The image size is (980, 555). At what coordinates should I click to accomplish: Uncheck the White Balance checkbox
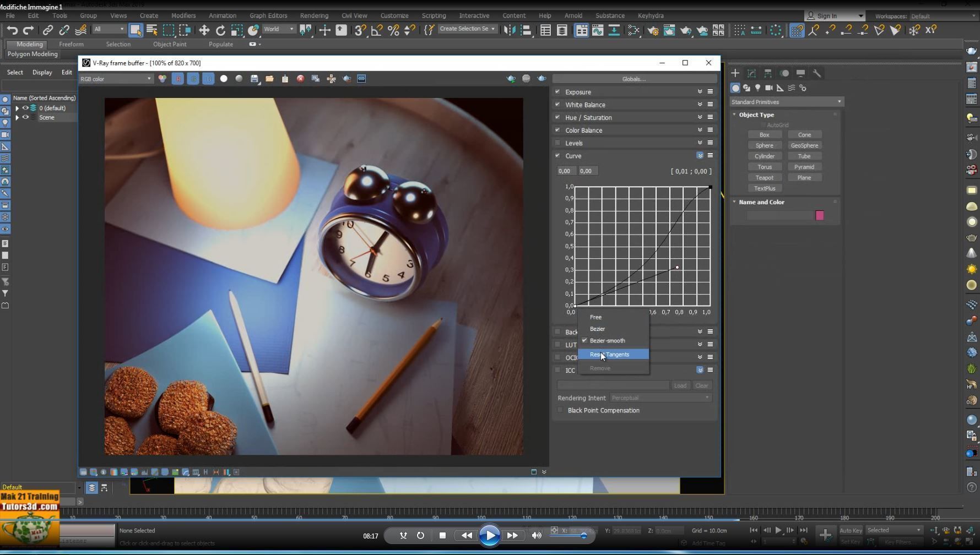point(557,104)
